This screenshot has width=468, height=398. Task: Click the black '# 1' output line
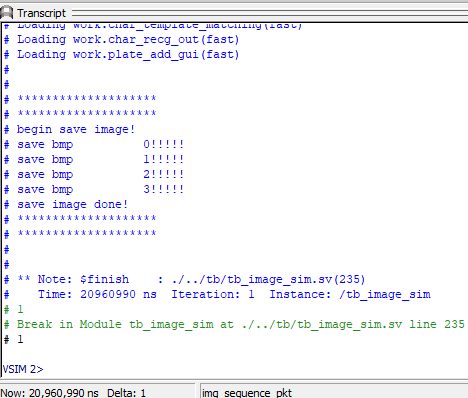(14, 339)
